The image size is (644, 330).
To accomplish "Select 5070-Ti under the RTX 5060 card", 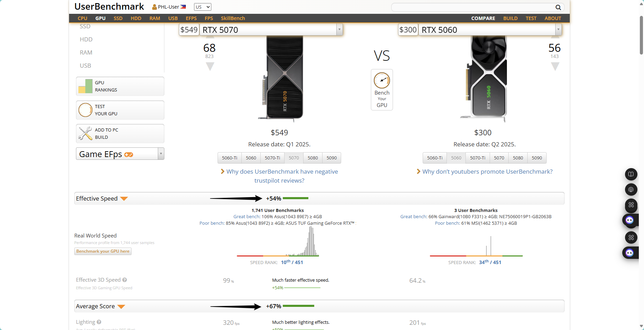I will pos(478,158).
